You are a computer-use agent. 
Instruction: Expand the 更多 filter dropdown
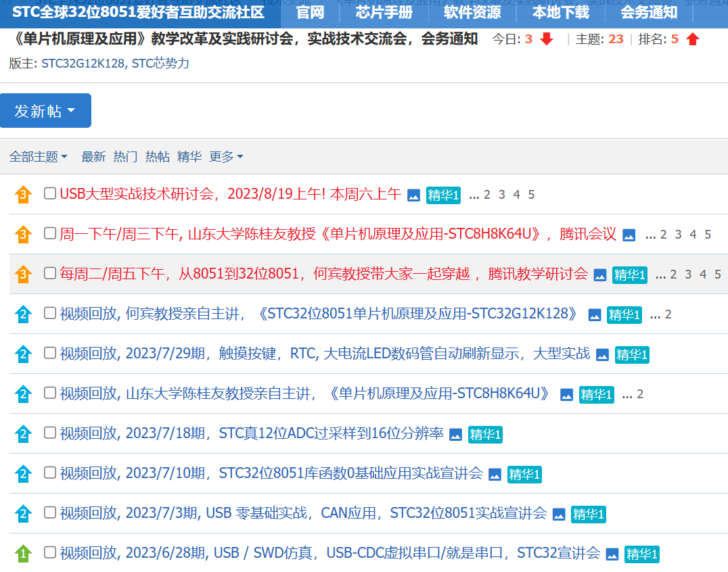click(x=226, y=157)
